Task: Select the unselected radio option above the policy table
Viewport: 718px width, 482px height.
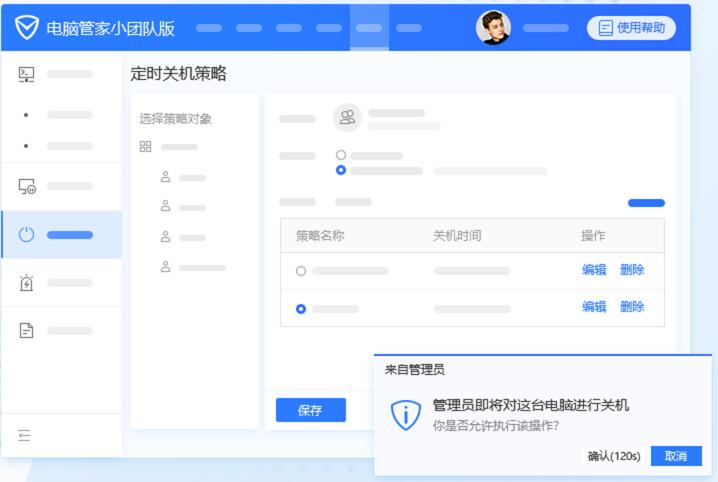Action: 341,156
